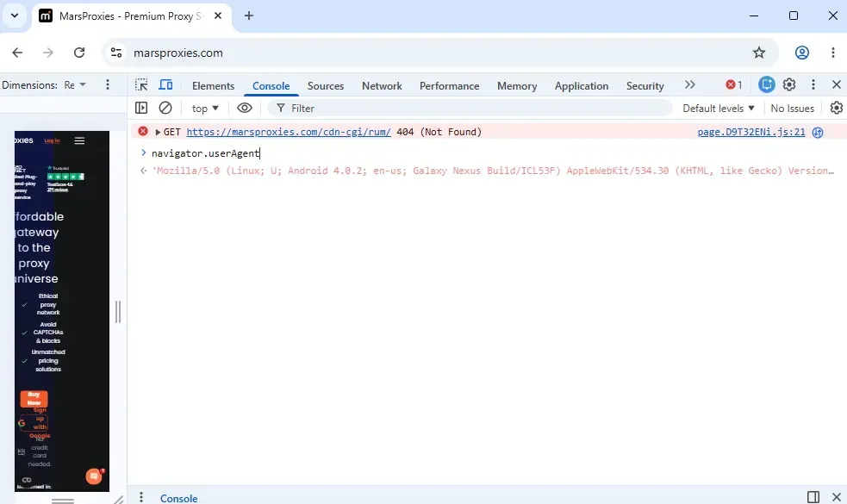Open the tab search chevron
Viewport: 847px width, 504px height.
(15, 16)
